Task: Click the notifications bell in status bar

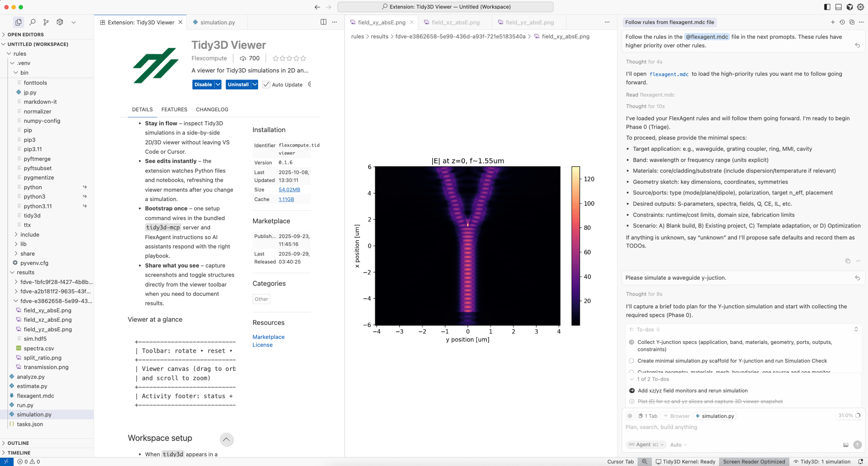Action: pyautogui.click(x=860, y=462)
